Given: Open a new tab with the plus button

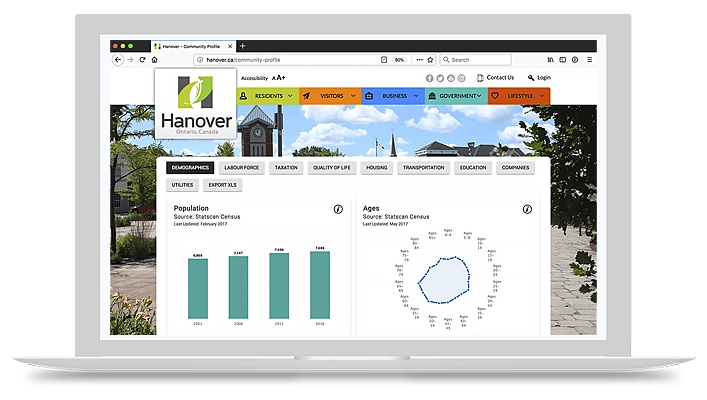Looking at the screenshot, I should 243,46.
